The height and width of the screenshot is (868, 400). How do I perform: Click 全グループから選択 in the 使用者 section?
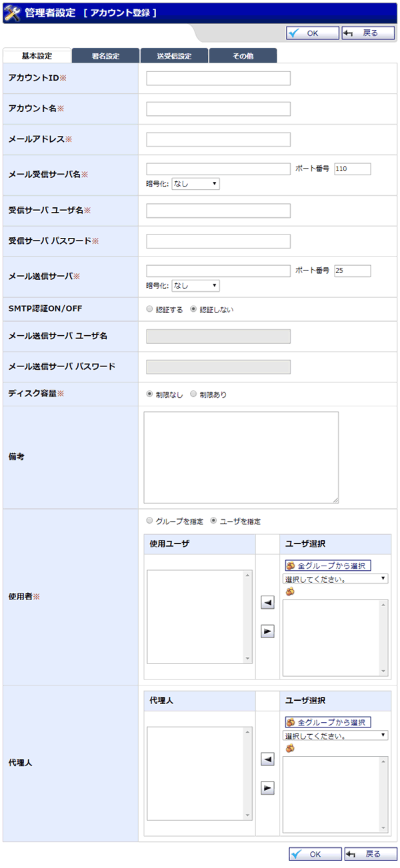coord(327,566)
